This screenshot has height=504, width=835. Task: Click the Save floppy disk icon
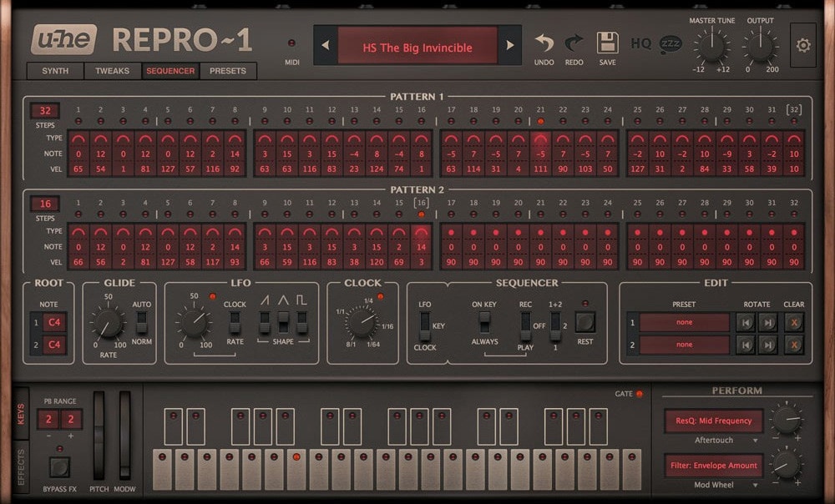[x=607, y=43]
